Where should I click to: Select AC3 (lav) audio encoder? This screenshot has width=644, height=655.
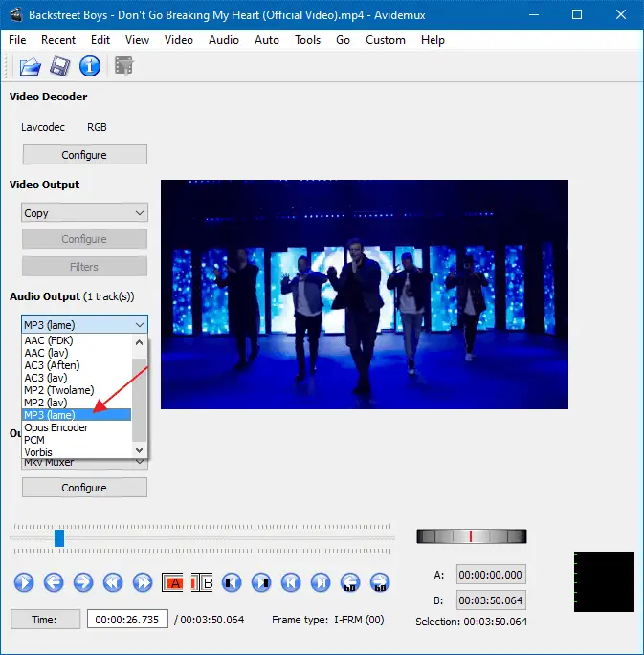point(77,378)
